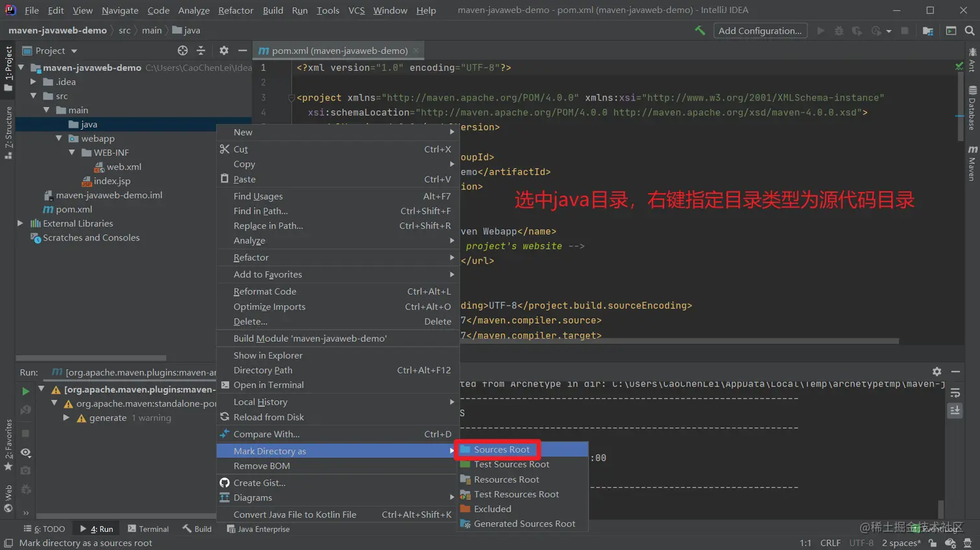Click the src breadcrumb in navigation bar

click(124, 30)
